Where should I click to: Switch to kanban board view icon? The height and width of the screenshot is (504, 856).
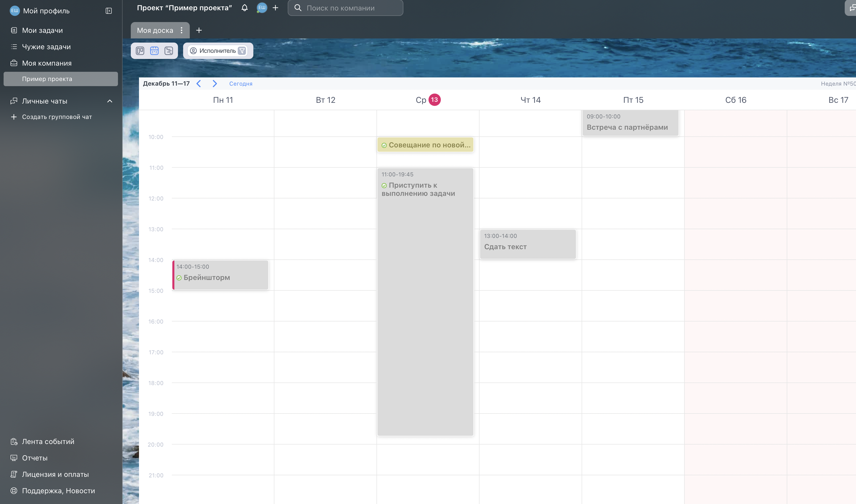tap(140, 51)
